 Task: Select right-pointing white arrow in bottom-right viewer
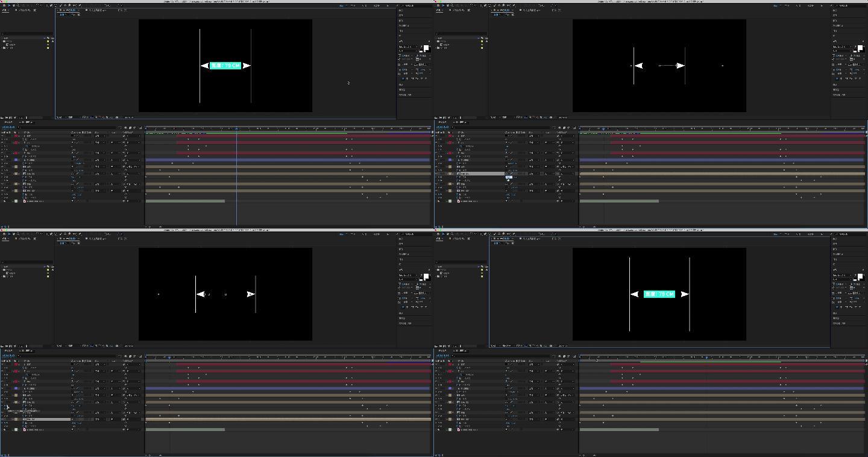coord(685,294)
